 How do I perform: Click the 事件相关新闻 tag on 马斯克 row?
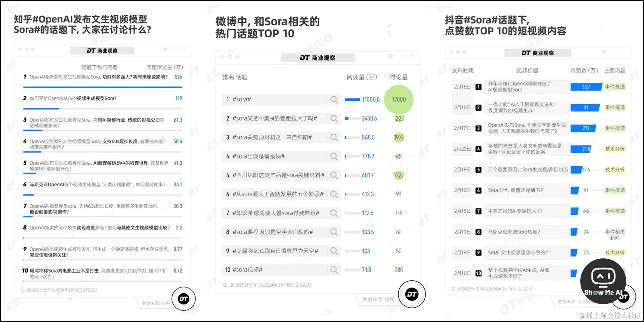(x=615, y=235)
